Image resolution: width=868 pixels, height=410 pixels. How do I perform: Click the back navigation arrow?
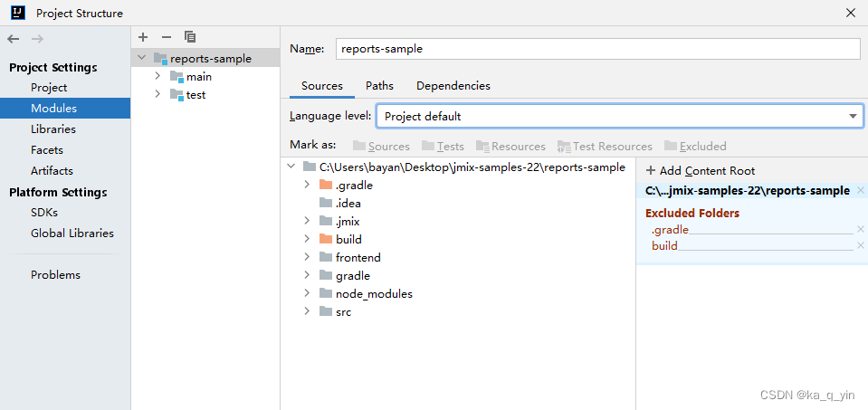pyautogui.click(x=14, y=39)
